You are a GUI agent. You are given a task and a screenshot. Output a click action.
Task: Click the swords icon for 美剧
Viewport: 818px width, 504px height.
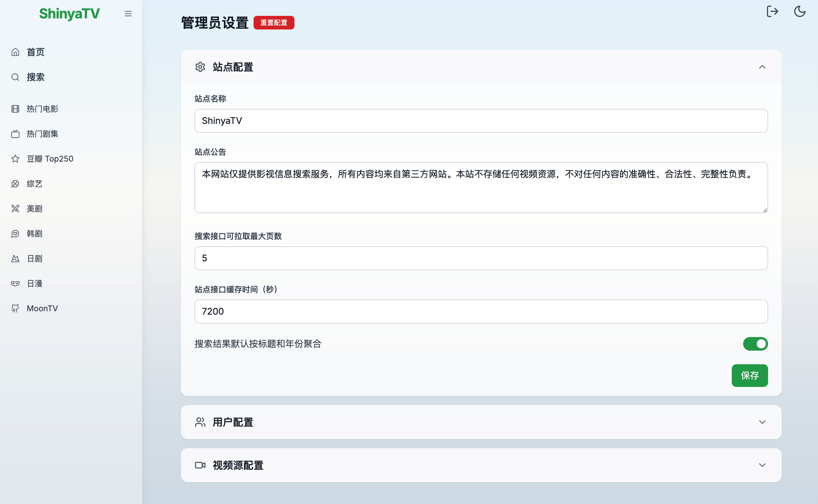15,209
